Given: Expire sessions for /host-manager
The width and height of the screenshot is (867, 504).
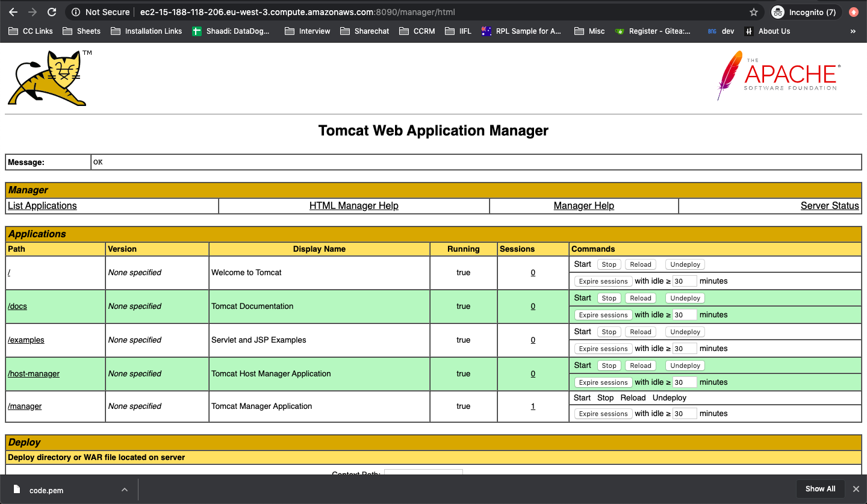Looking at the screenshot, I should tap(603, 382).
